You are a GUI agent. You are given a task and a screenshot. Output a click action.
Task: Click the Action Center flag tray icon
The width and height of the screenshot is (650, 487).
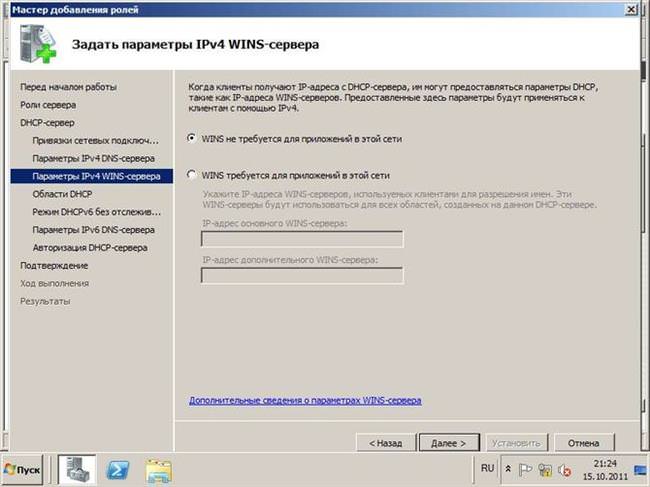[x=525, y=470]
